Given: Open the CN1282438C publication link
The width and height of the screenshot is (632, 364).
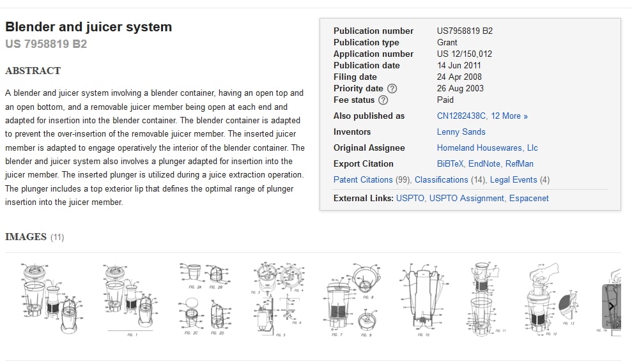Looking at the screenshot, I should [x=461, y=116].
